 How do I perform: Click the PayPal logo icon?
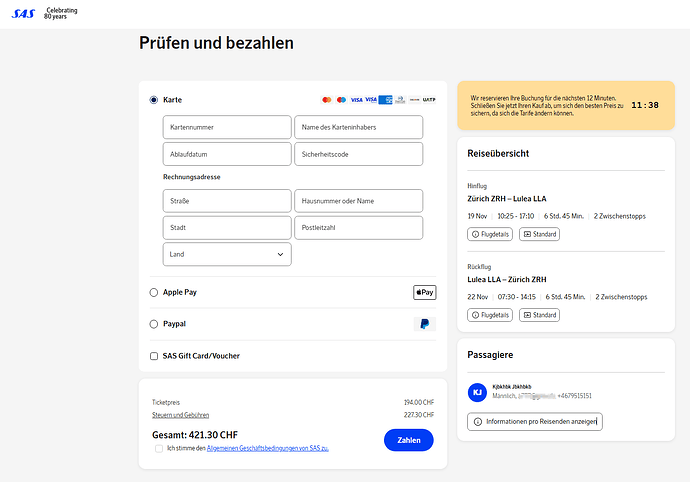(425, 324)
